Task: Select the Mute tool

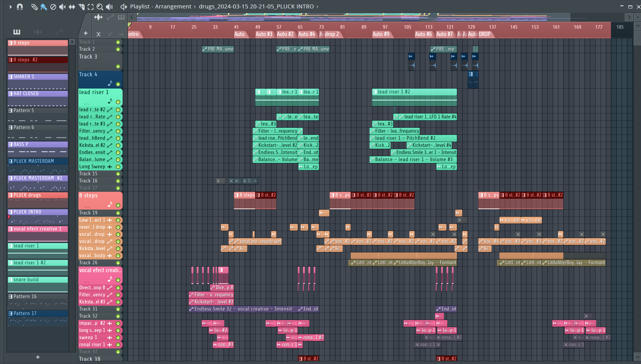Action: click(x=63, y=7)
